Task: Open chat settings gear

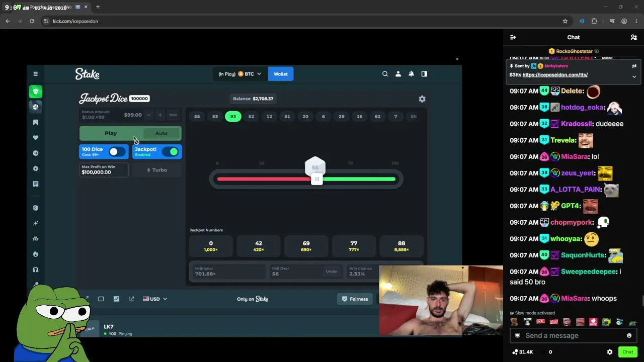Action: pos(610,352)
